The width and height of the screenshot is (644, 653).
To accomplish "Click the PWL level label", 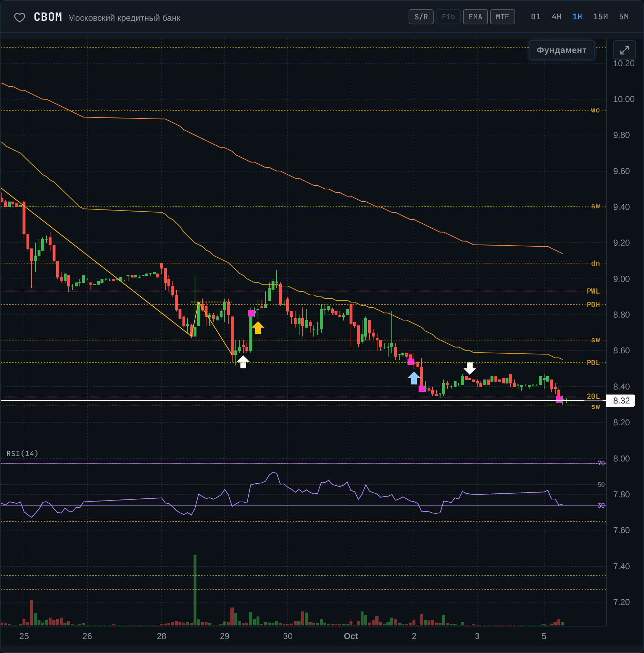I will (593, 291).
